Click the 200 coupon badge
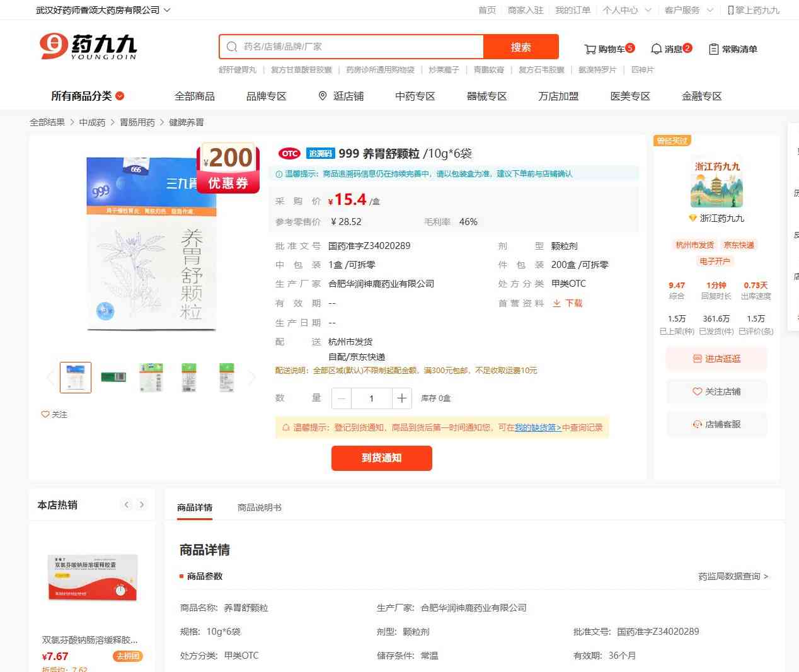 coord(228,168)
